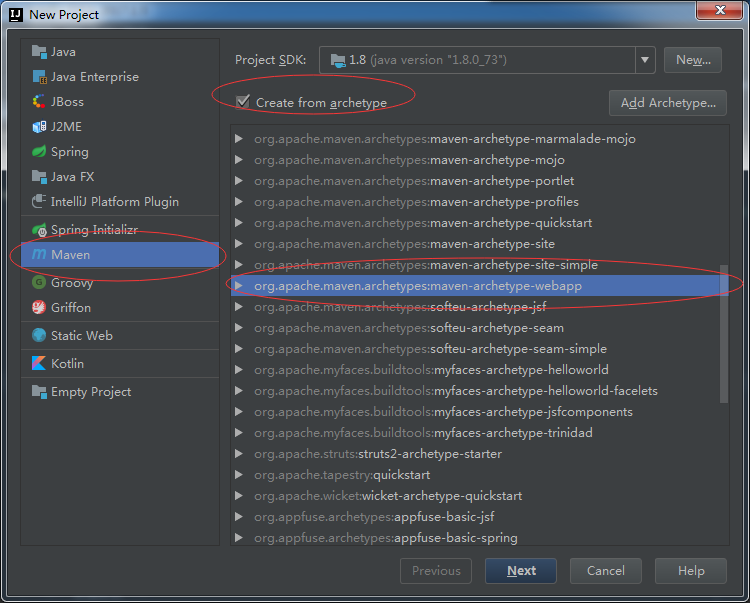Select the myfaces-archetype-trinidad row
Viewport: 750px width, 603px height.
coord(479,433)
